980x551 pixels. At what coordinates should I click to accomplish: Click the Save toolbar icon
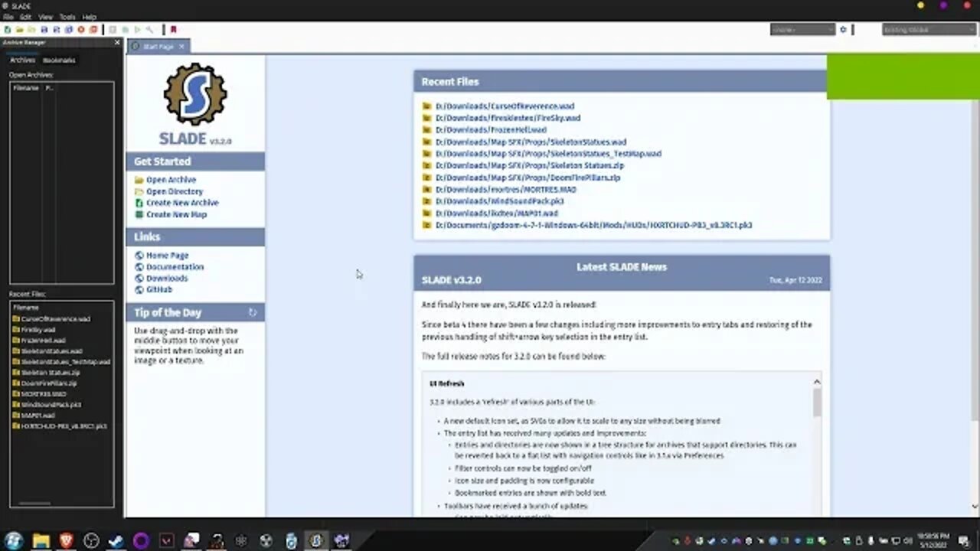(44, 30)
